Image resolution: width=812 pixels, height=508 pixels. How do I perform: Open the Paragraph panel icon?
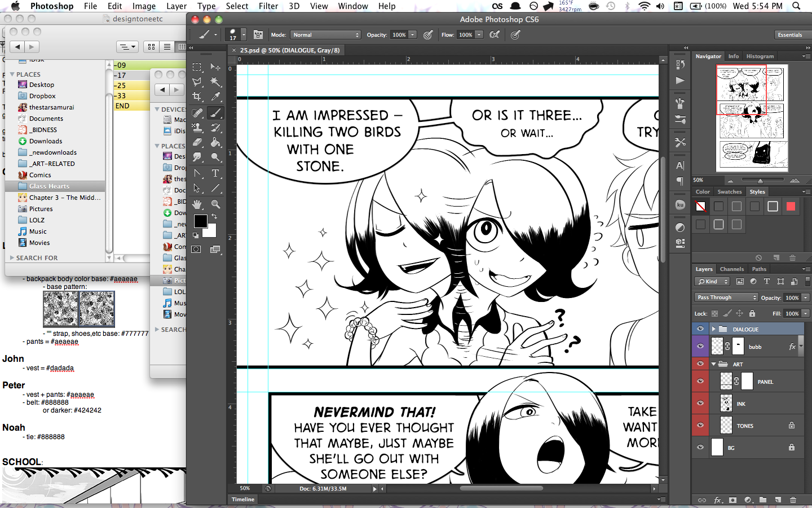pos(680,181)
